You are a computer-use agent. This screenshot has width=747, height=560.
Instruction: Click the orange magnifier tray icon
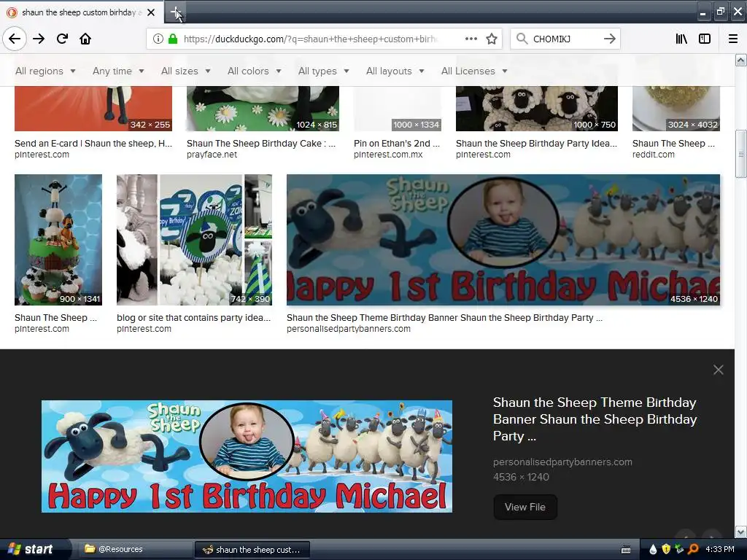click(693, 550)
